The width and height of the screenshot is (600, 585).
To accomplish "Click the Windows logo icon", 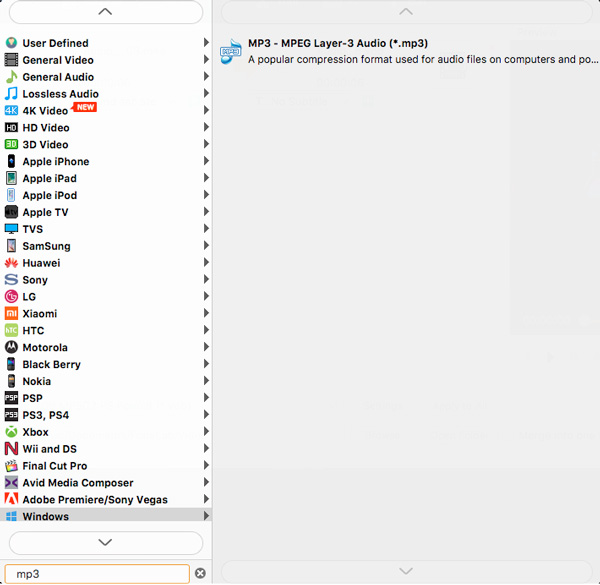I will [x=11, y=516].
